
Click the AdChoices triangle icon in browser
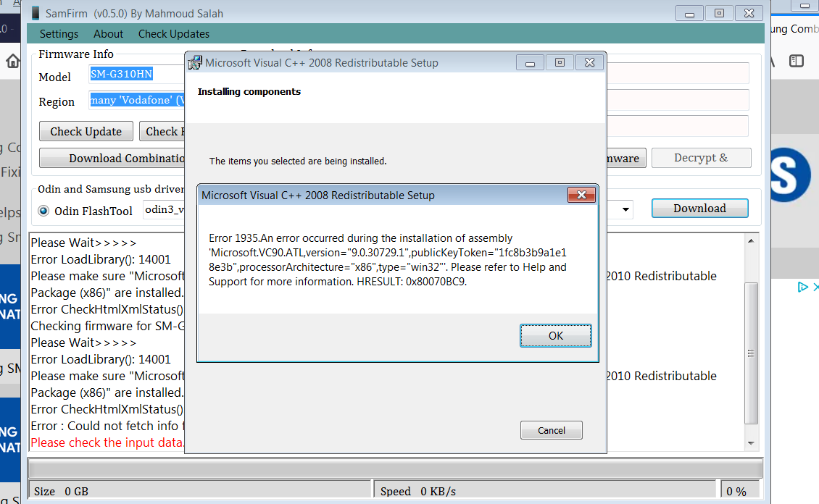[x=803, y=287]
